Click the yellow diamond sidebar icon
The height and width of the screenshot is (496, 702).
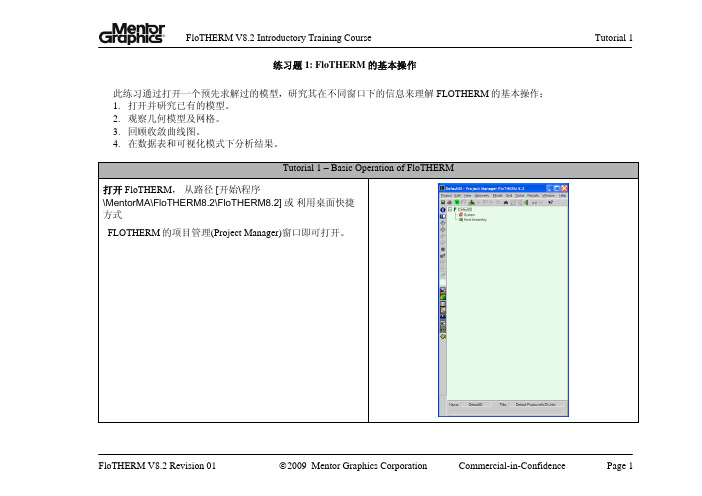point(443,336)
